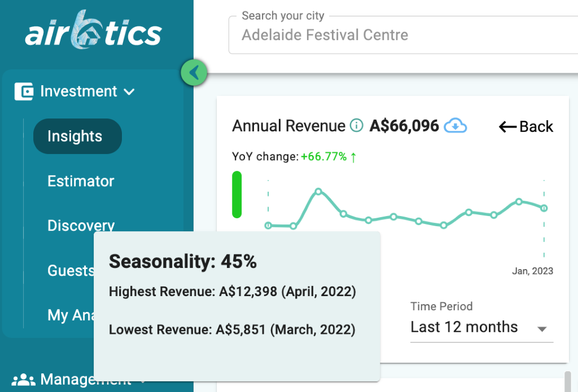Click the first data point on revenue chart
The height and width of the screenshot is (392, 578).
pyautogui.click(x=268, y=226)
